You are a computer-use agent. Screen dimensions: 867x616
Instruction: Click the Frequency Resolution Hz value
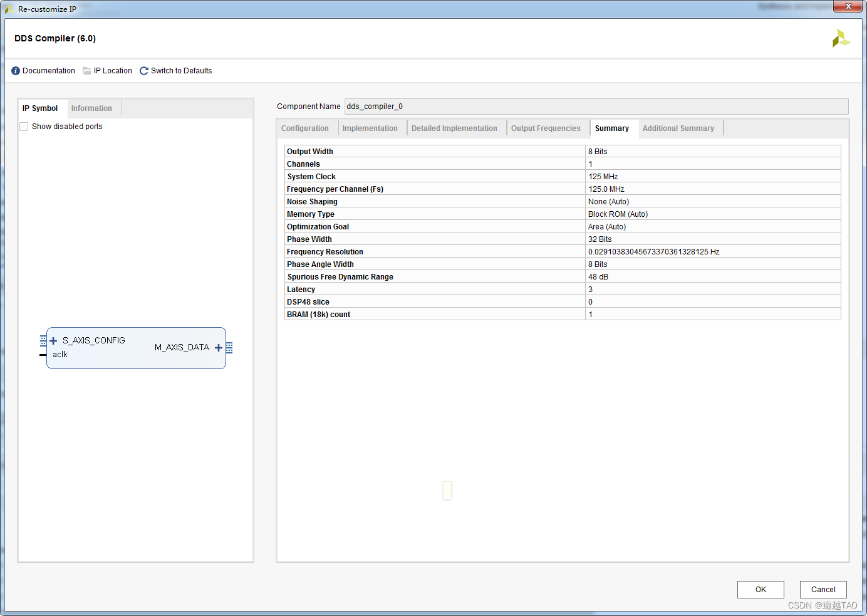pos(654,252)
